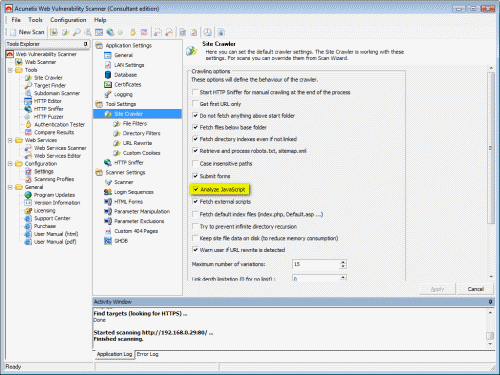
Task: Open the Site Crawler tool in Tools Explorer
Action: (x=48, y=78)
